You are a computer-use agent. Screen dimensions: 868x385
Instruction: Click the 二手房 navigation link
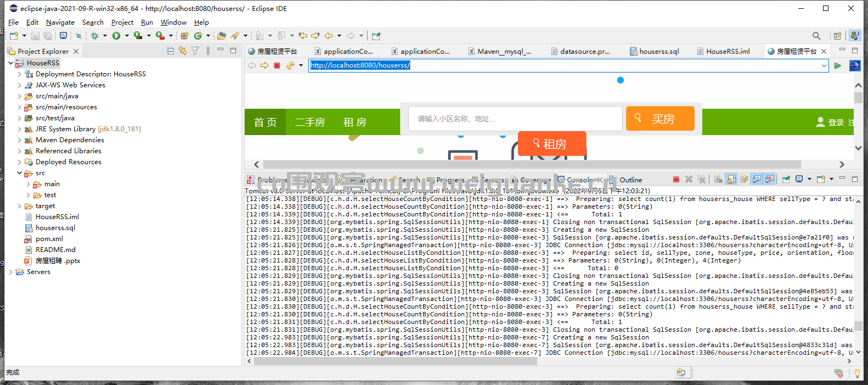pyautogui.click(x=310, y=122)
